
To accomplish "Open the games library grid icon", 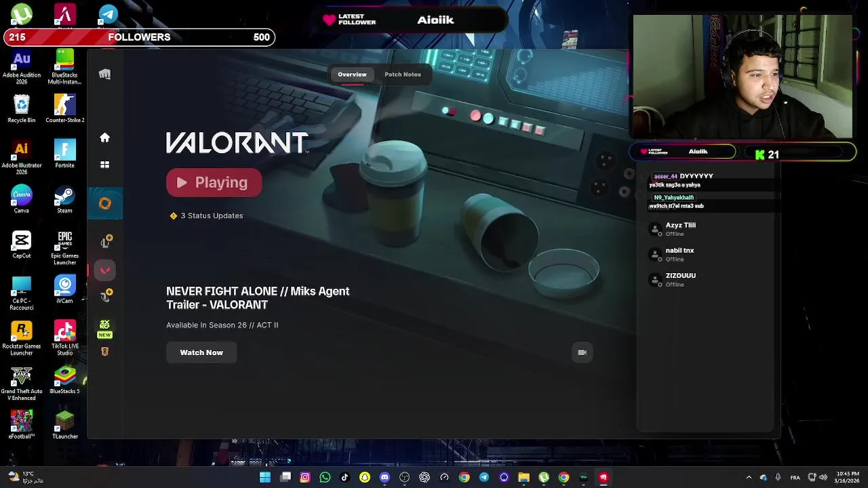I will coord(104,165).
